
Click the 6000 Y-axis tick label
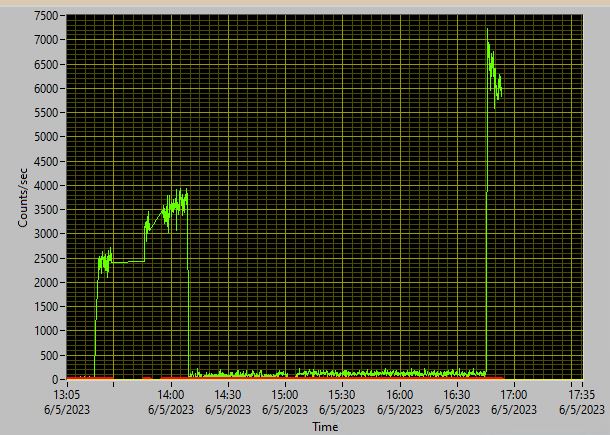coord(46,89)
